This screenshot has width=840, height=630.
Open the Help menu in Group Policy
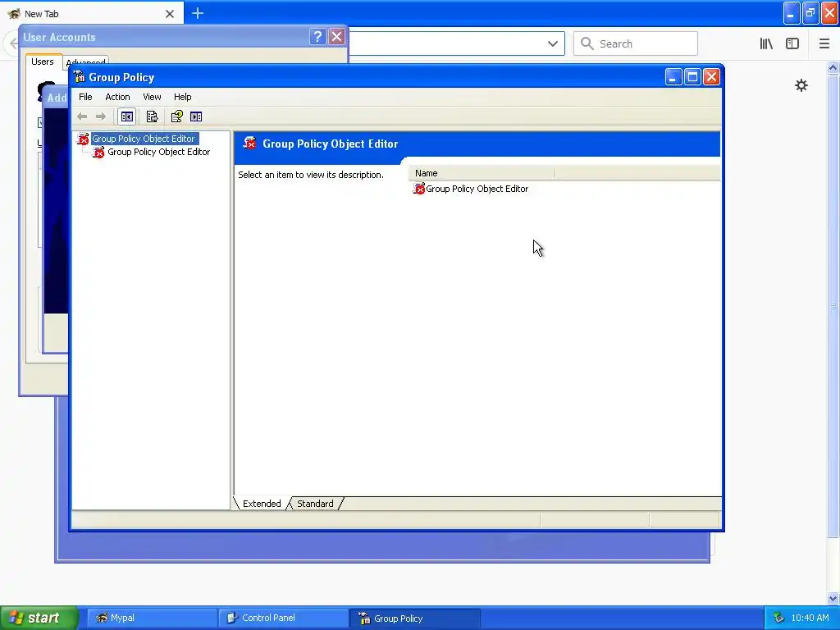coord(182,97)
